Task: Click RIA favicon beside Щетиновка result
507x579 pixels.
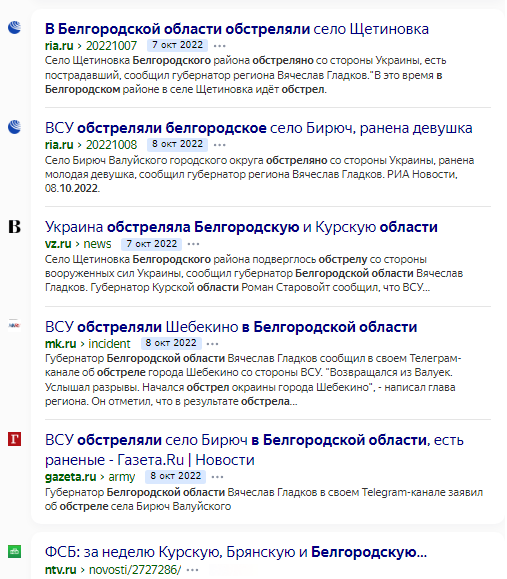Action: point(14,28)
